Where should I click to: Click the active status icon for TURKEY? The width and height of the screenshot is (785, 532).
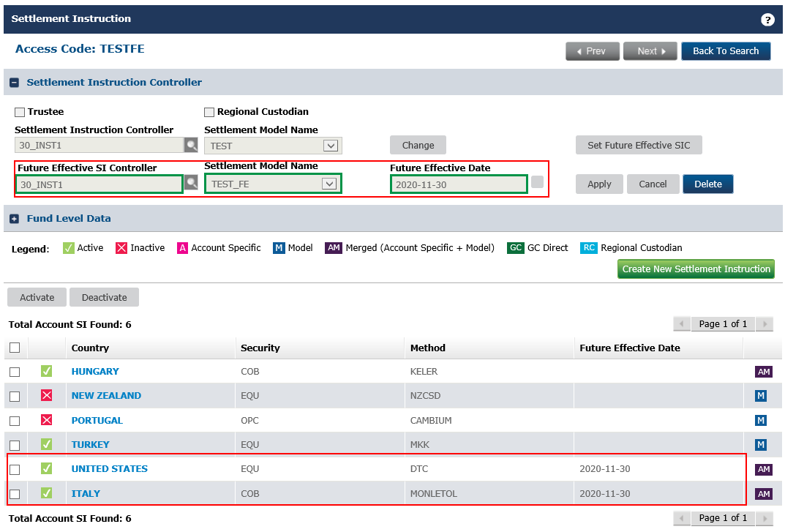(47, 444)
